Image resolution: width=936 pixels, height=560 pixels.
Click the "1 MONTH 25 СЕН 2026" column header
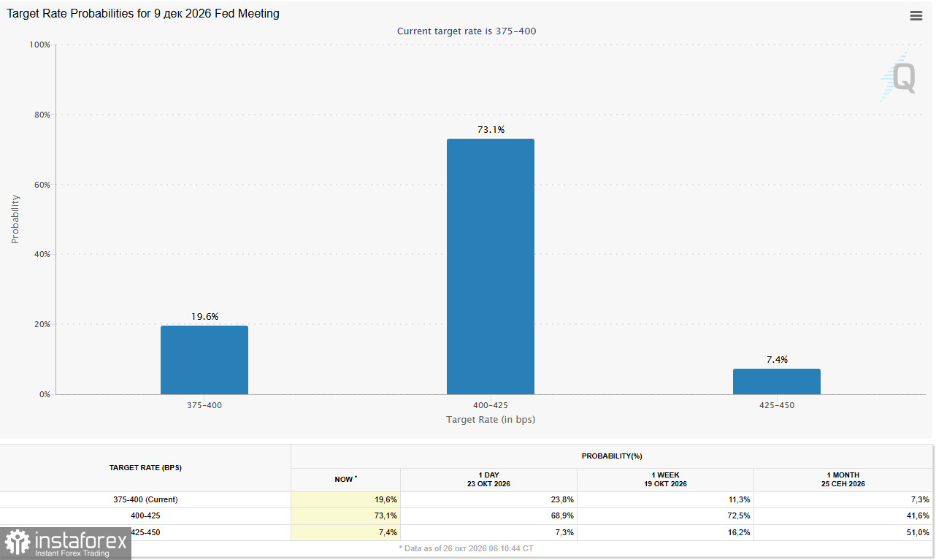tap(843, 480)
